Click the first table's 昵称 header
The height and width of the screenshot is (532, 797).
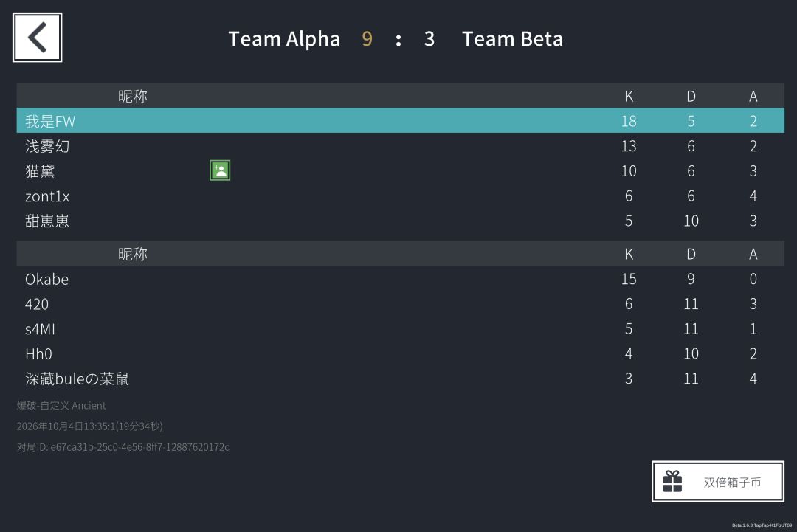click(133, 96)
